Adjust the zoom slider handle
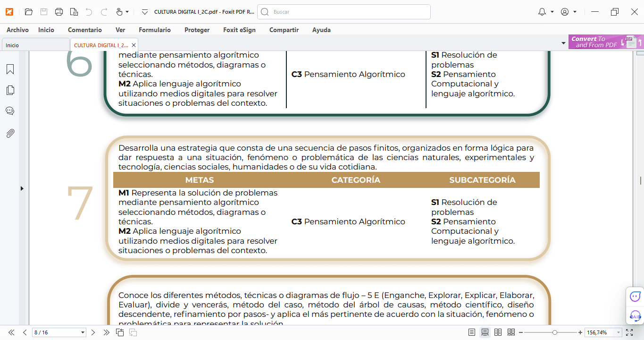 (555, 332)
